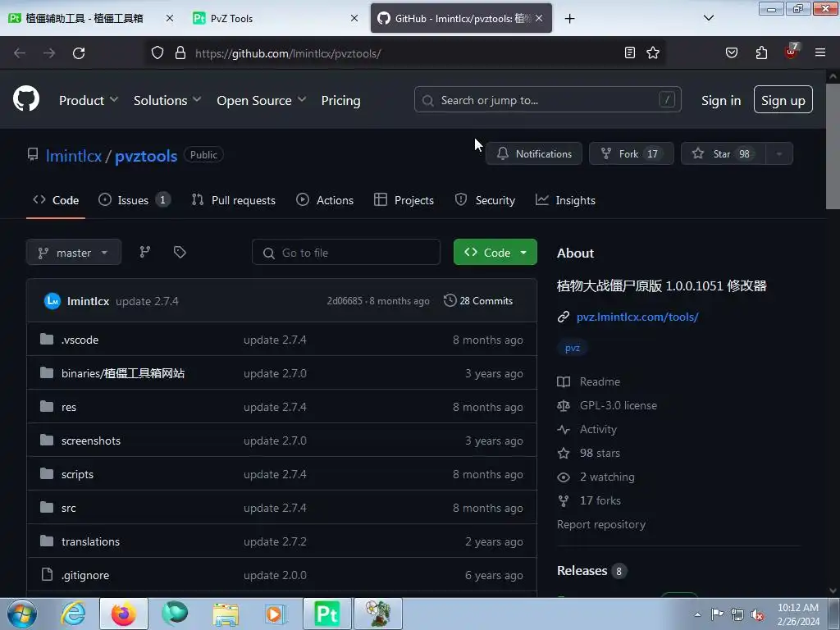Open the Projects tab
Screen dimensions: 840x630
404,200
